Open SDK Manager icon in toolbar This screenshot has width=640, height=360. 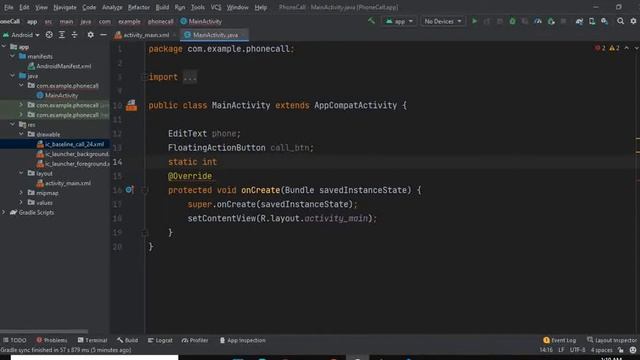604,21
